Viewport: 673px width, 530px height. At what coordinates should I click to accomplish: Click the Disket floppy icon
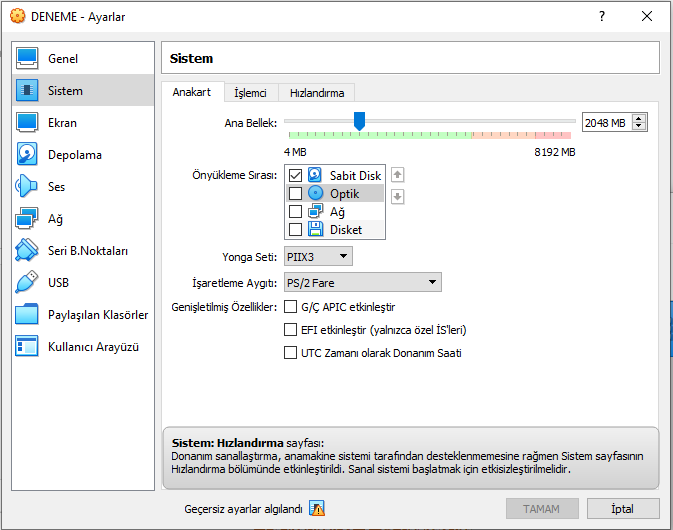click(x=315, y=229)
